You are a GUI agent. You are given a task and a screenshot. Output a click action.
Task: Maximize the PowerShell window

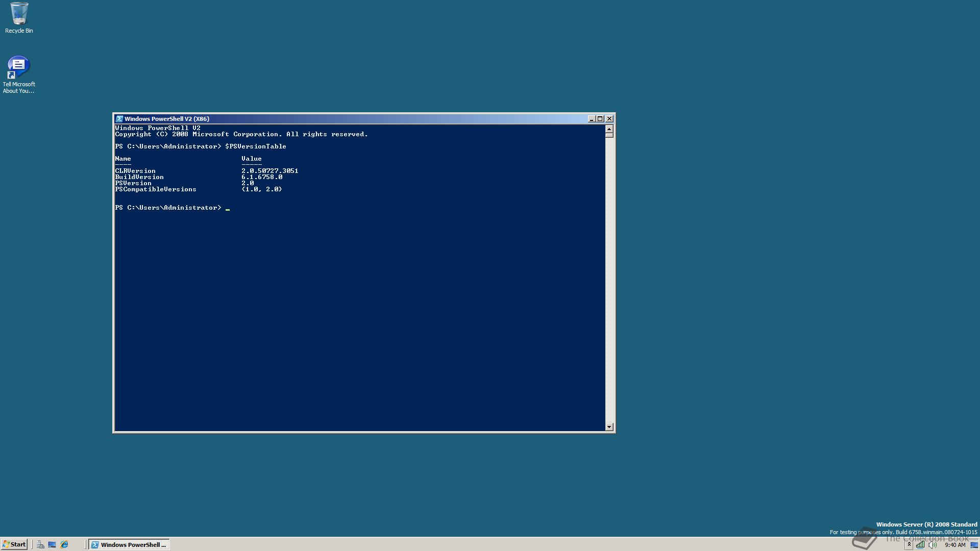coord(600,119)
